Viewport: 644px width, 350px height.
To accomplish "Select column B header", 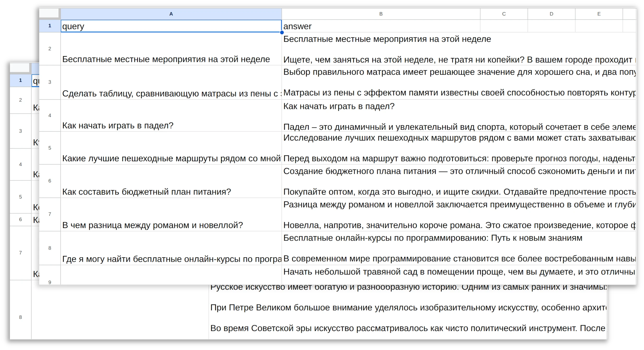I will (x=381, y=14).
